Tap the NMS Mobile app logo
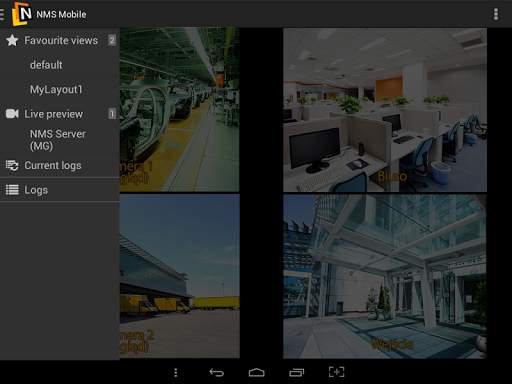This screenshot has width=512, height=384. [22, 14]
